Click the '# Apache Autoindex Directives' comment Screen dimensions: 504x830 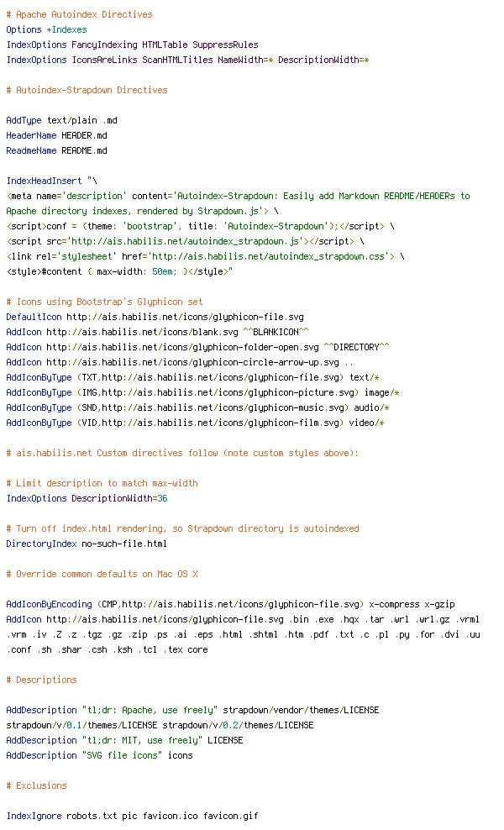80,15
